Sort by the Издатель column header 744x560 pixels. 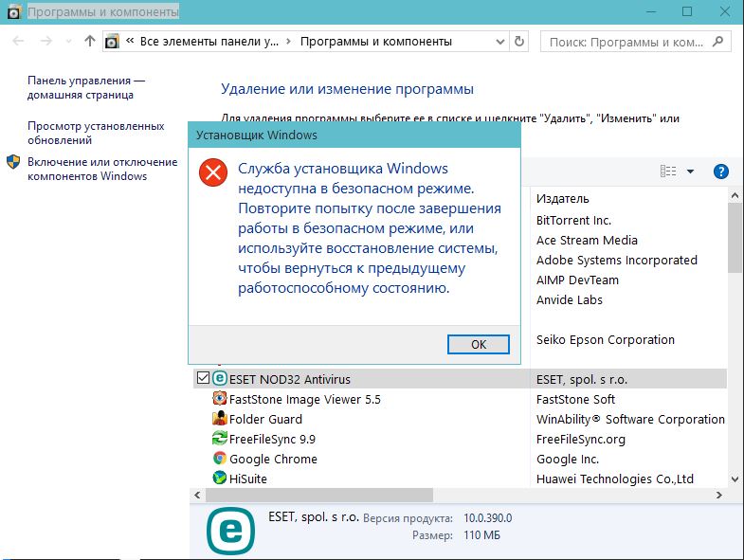563,199
